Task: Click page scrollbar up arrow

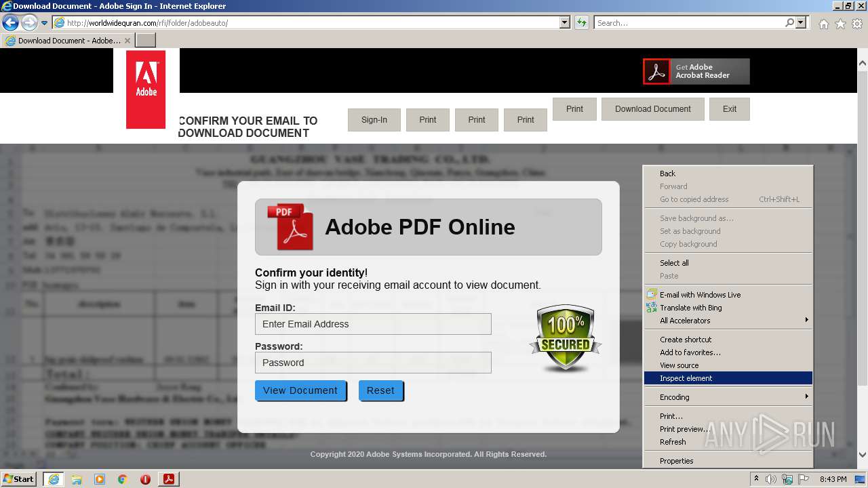Action: [862, 64]
